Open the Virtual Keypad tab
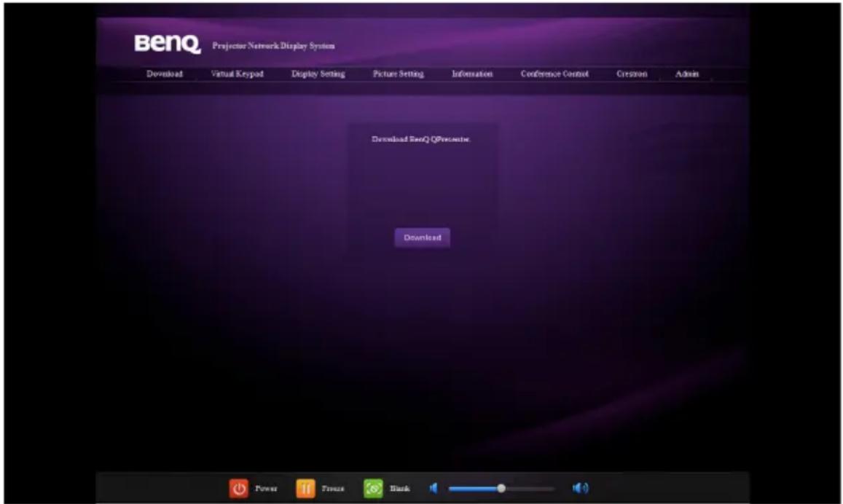Viewport: 843px width, 504px height. click(x=237, y=74)
